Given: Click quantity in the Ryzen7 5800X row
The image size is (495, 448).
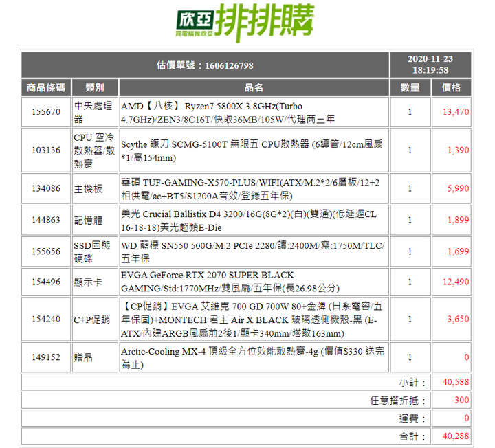Looking at the screenshot, I should coord(410,112).
